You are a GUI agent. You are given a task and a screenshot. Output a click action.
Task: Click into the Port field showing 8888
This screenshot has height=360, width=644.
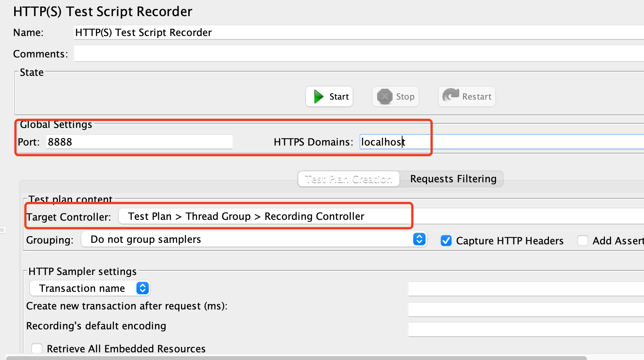point(139,142)
